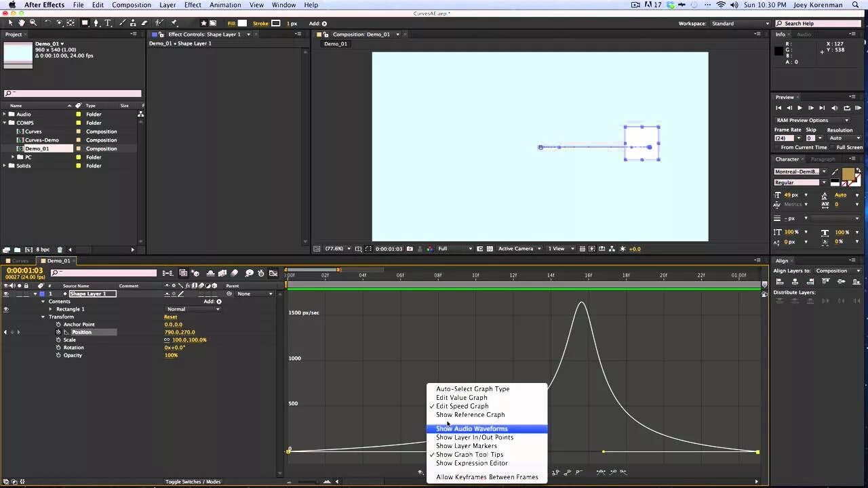Image resolution: width=868 pixels, height=488 pixels.
Task: Toggle Full Screen checkbox
Action: pyautogui.click(x=832, y=147)
